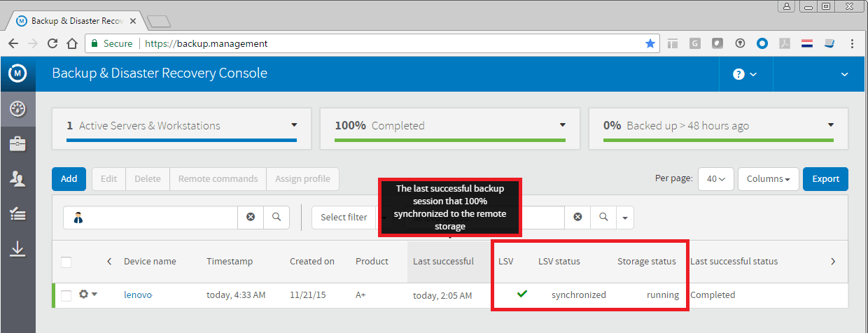
Task: Open the account dropdown in the header
Action: click(x=844, y=74)
